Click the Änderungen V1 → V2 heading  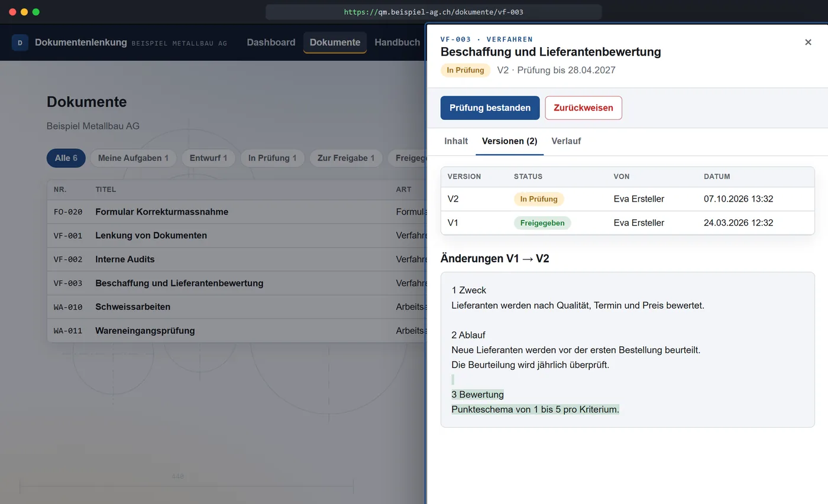(x=495, y=258)
